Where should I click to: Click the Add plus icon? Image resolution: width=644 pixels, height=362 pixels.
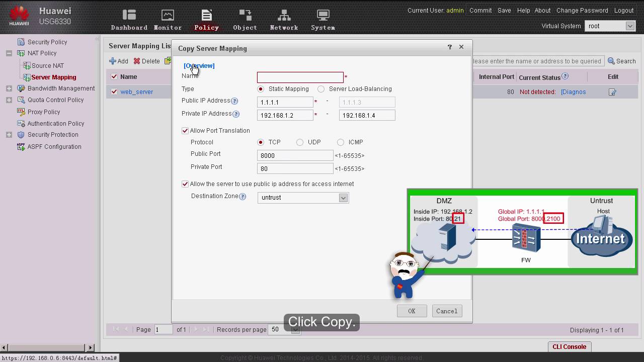point(113,61)
